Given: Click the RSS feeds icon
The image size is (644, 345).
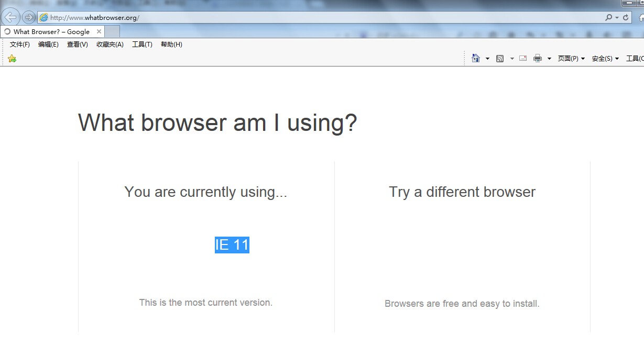Looking at the screenshot, I should coord(500,59).
